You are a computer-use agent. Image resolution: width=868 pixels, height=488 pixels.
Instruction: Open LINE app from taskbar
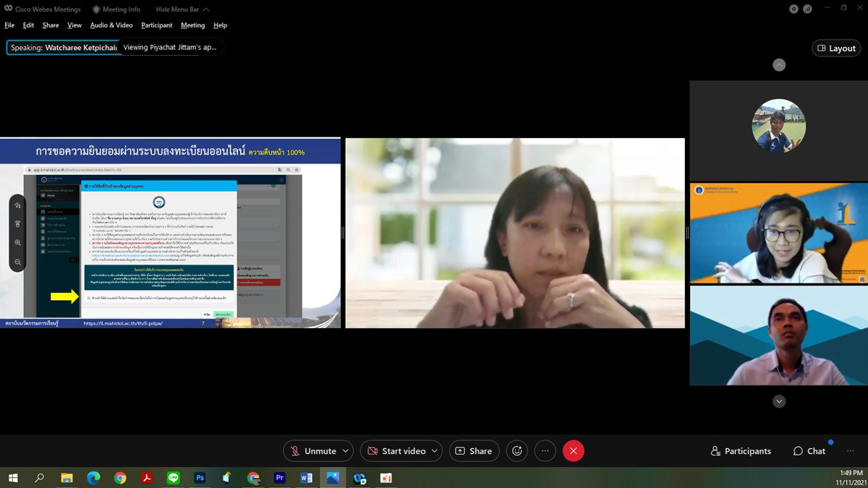(x=173, y=478)
